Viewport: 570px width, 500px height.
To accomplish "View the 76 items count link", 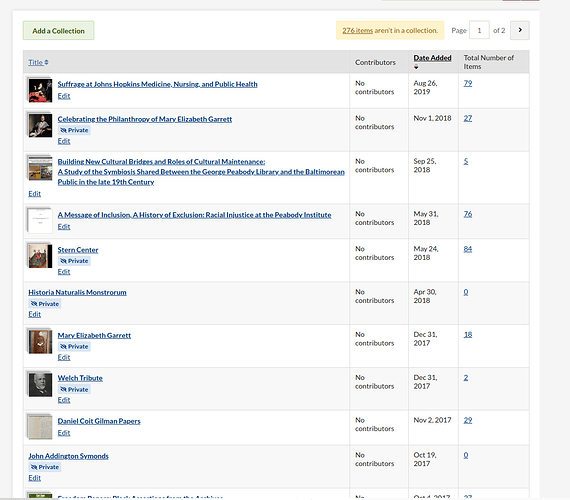I will (x=467, y=214).
